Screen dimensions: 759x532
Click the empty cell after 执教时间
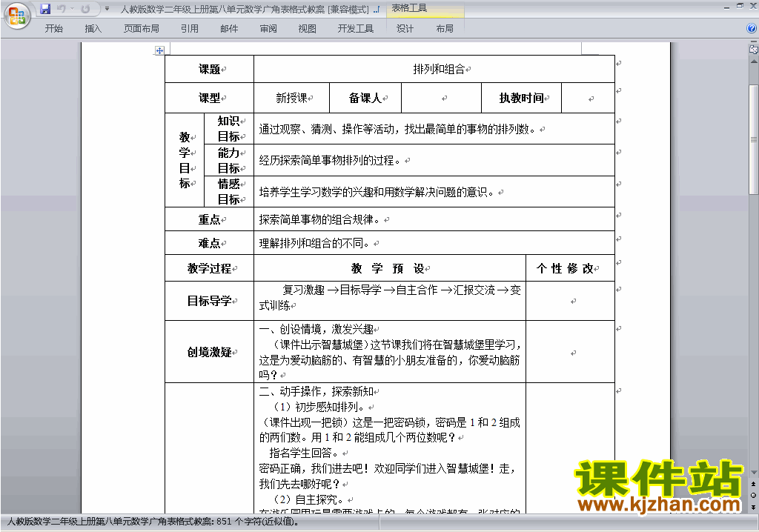coord(588,98)
